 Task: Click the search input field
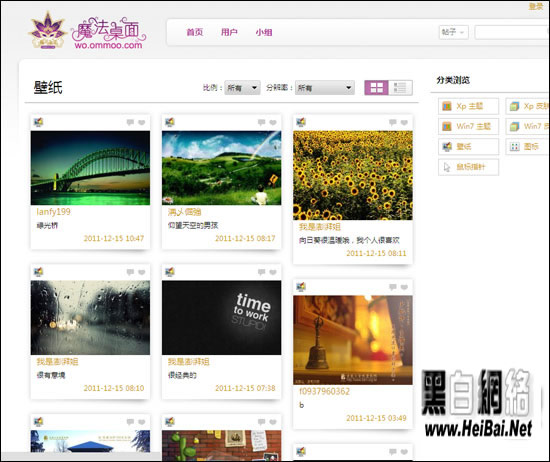(512, 32)
